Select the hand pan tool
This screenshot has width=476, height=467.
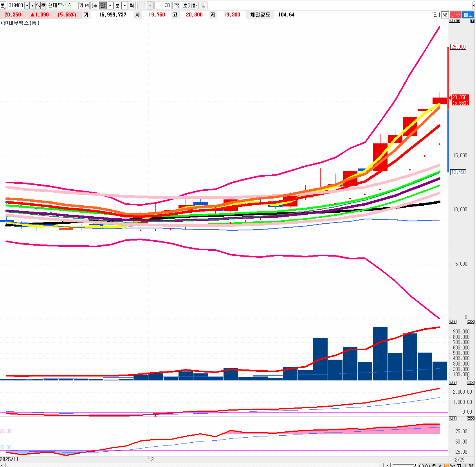click(x=434, y=465)
